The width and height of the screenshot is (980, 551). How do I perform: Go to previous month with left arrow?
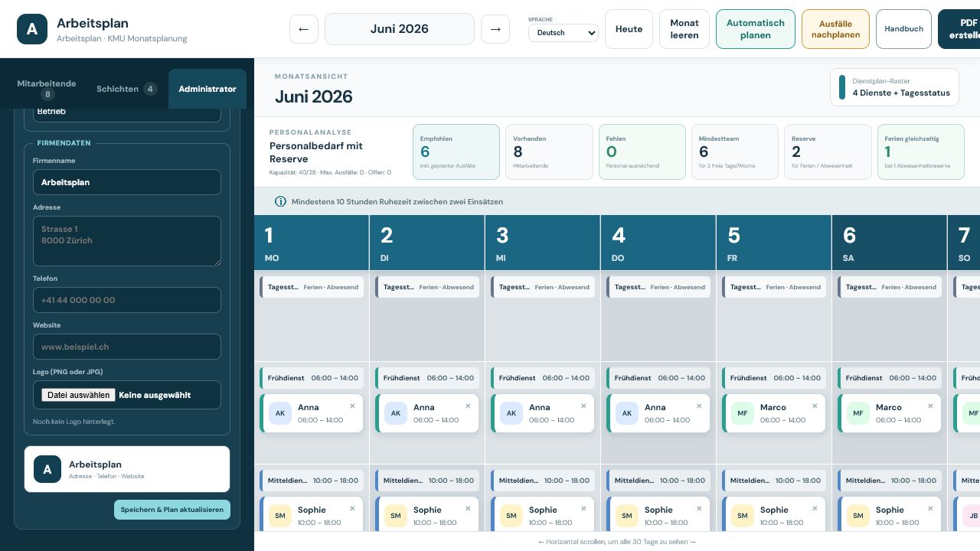[x=304, y=29]
